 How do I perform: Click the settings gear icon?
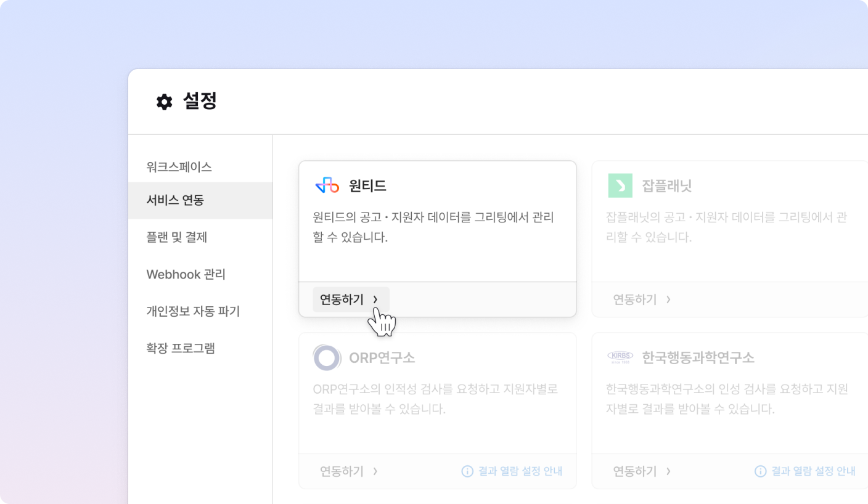point(164,102)
